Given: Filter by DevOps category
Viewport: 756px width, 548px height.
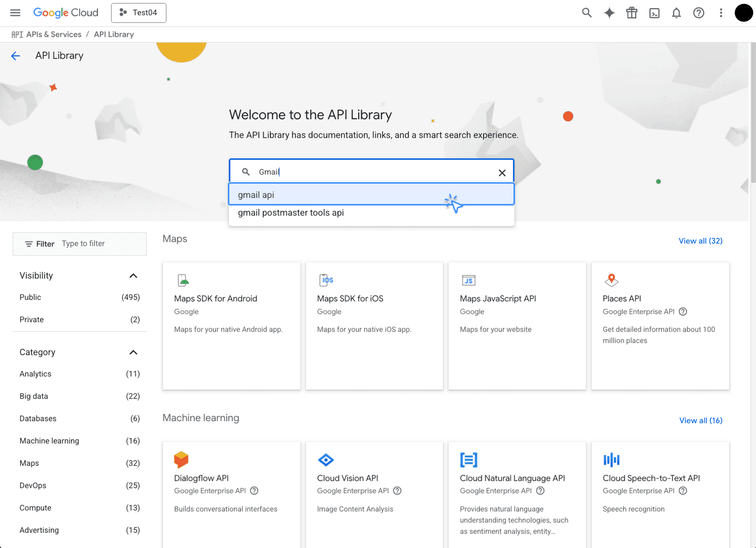Looking at the screenshot, I should pyautogui.click(x=80, y=486).
